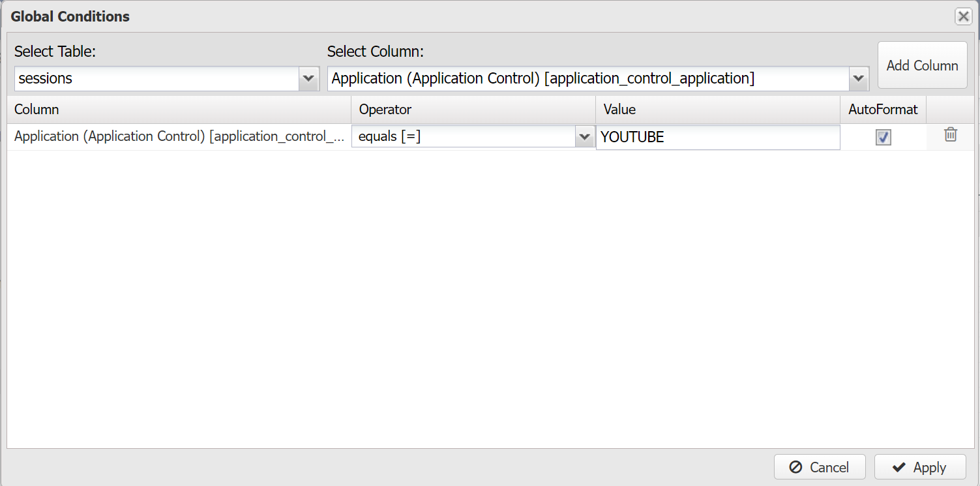Click the Column header
The width and height of the screenshot is (980, 486).
click(x=179, y=110)
